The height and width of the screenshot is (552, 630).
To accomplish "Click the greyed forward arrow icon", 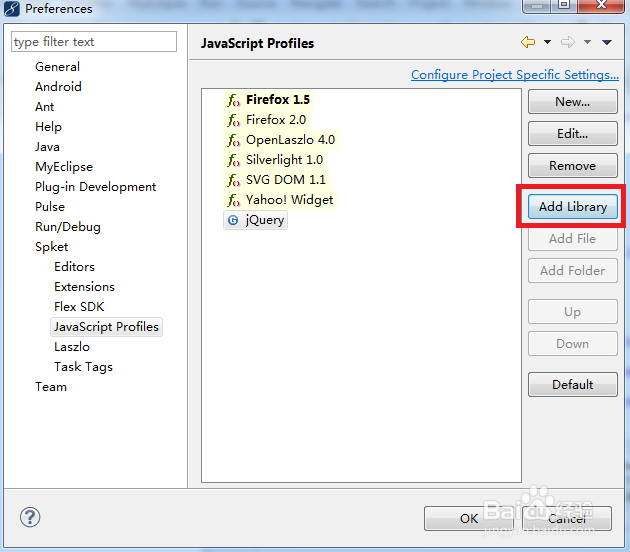I will (x=568, y=42).
